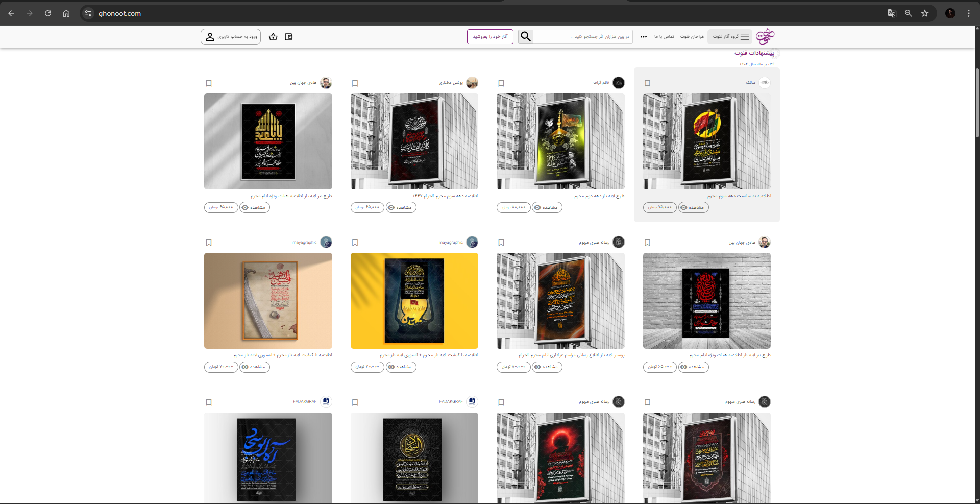Click the پیشنهادات قنوت heading
Viewport: 980px width, 504px height.
(x=754, y=53)
